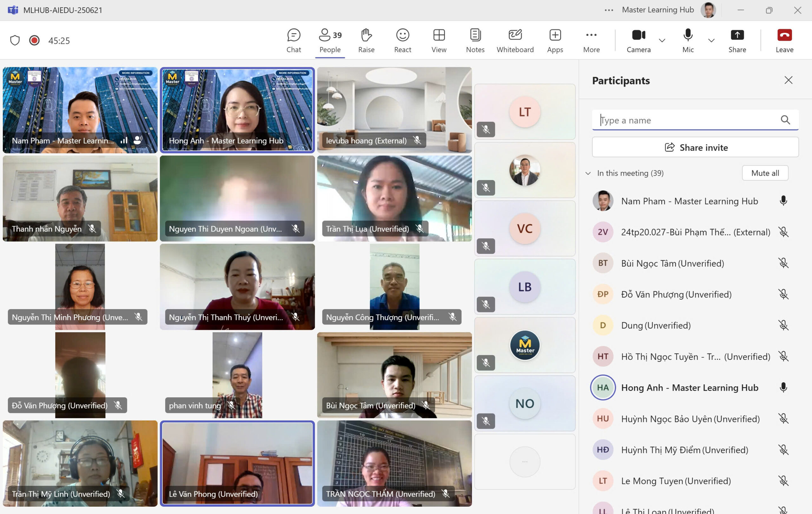Open the Chat panel
The height and width of the screenshot is (514, 812).
pyautogui.click(x=293, y=41)
